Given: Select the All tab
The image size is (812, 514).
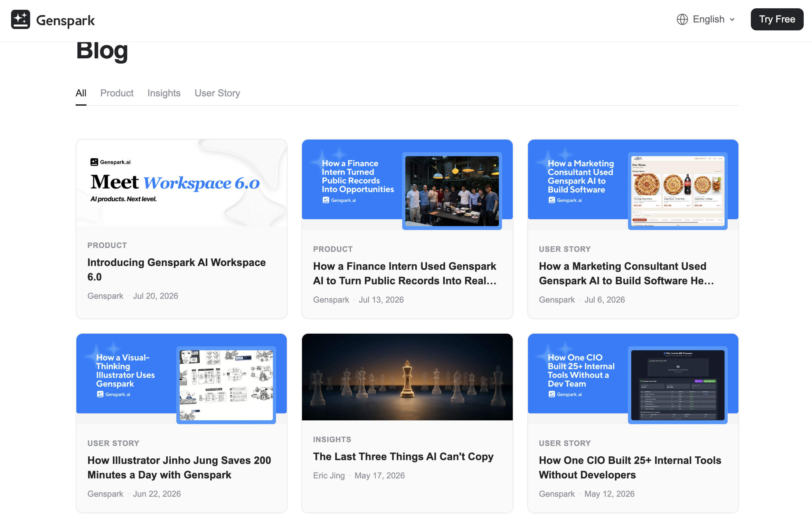Looking at the screenshot, I should [x=81, y=93].
